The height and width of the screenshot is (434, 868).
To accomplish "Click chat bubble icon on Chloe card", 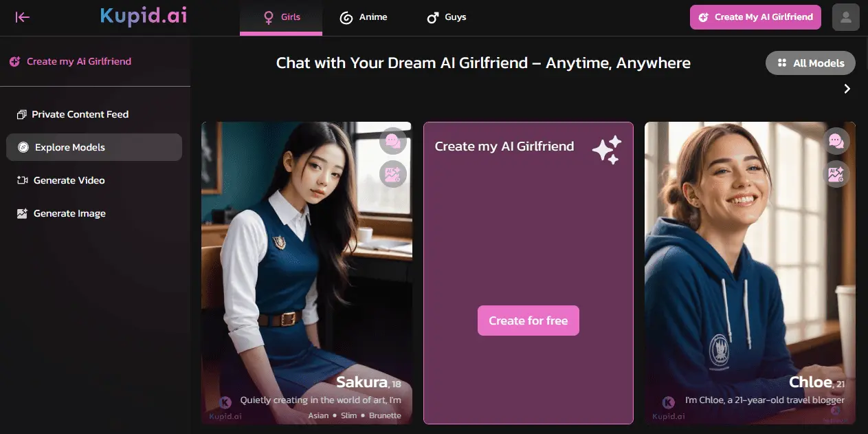I will point(836,142).
